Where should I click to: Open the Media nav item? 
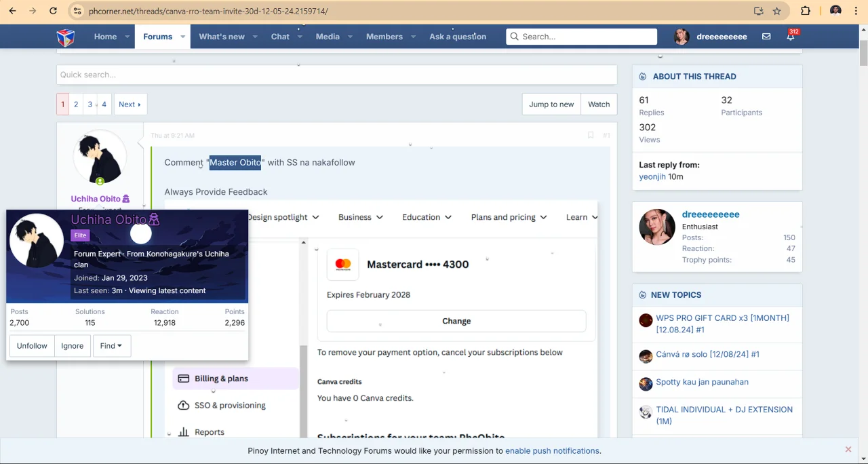pos(328,37)
